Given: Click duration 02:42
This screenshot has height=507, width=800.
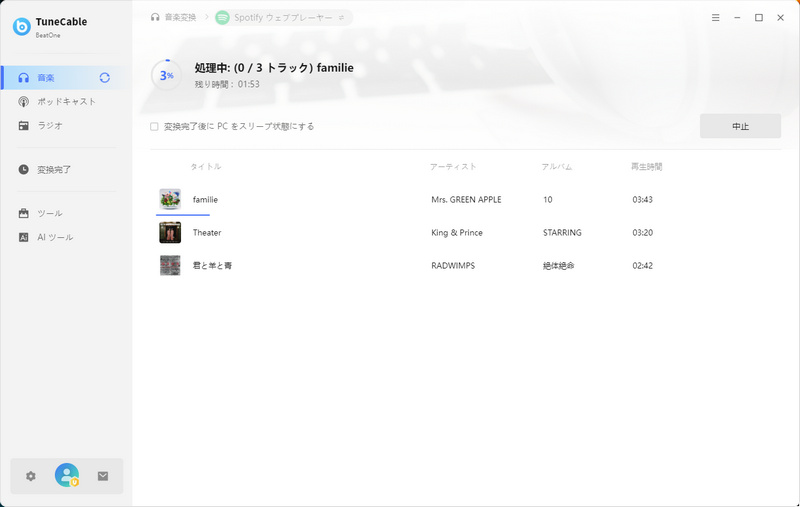Looking at the screenshot, I should coord(642,265).
